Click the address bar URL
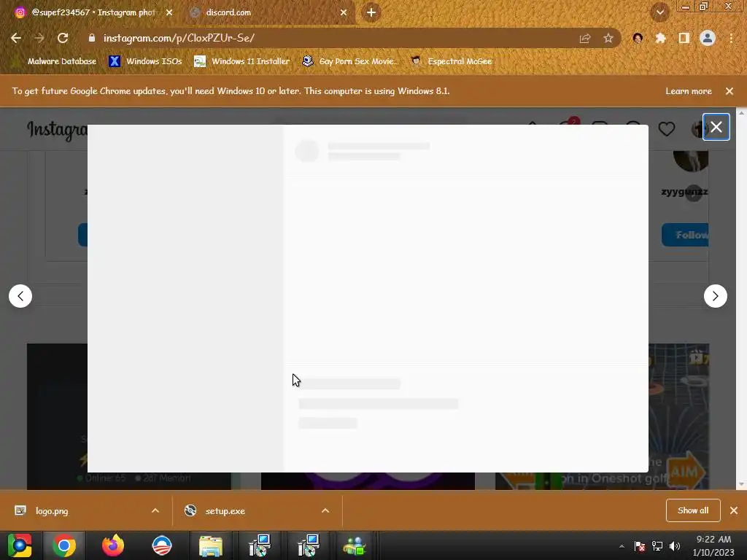 pyautogui.click(x=179, y=38)
